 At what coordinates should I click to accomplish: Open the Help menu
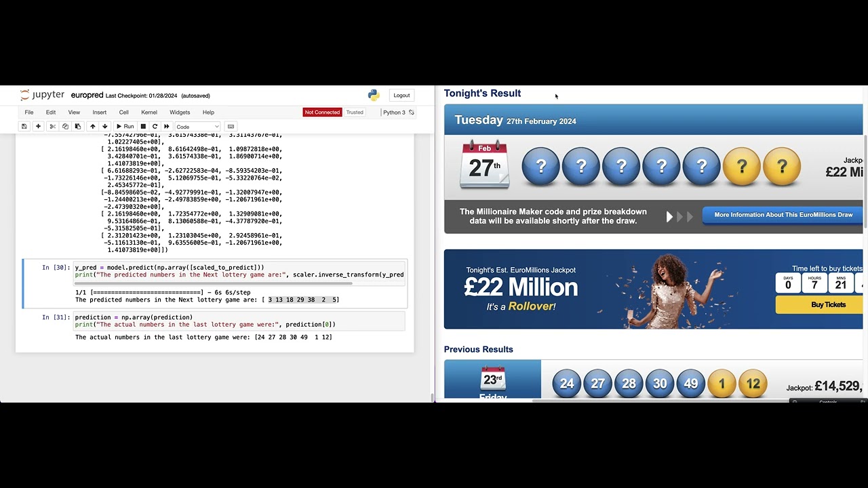tap(208, 113)
